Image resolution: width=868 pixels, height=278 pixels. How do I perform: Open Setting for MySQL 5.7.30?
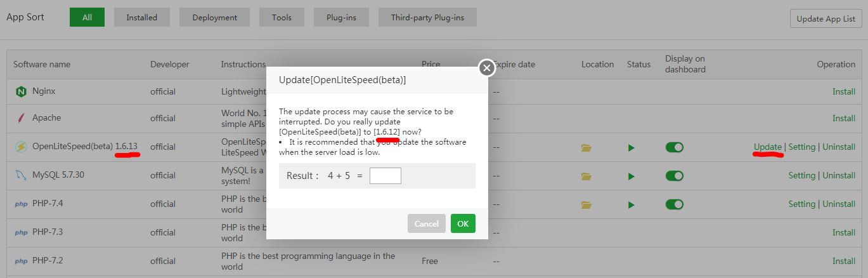[x=802, y=175]
